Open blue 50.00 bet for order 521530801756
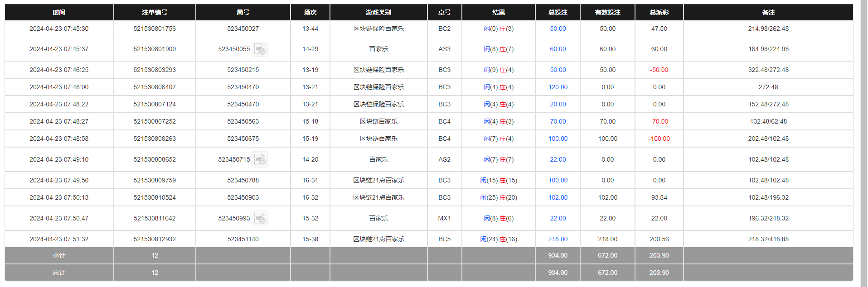 pyautogui.click(x=558, y=29)
